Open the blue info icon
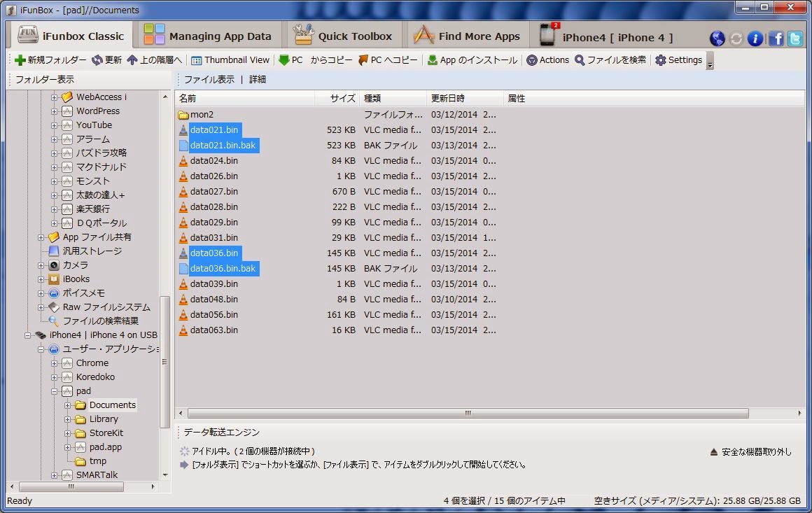This screenshot has height=513, width=812. (755, 38)
